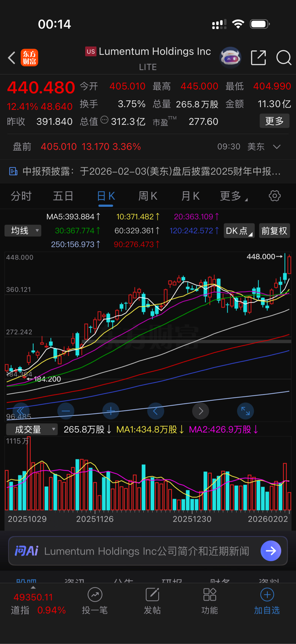Open the 均线 indicator dropdown
Viewport: 296px width, 644px height.
[x=23, y=231]
